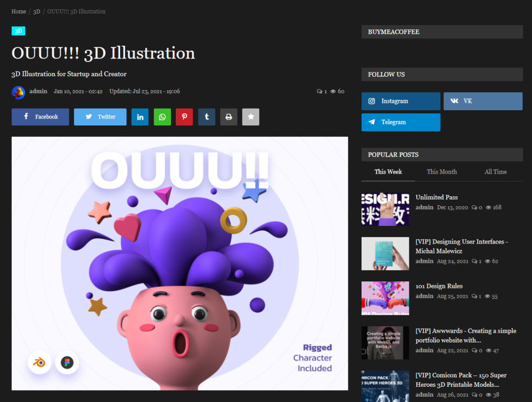Pin the post with the Pinterest icon
The width and height of the screenshot is (532, 402).
point(184,117)
